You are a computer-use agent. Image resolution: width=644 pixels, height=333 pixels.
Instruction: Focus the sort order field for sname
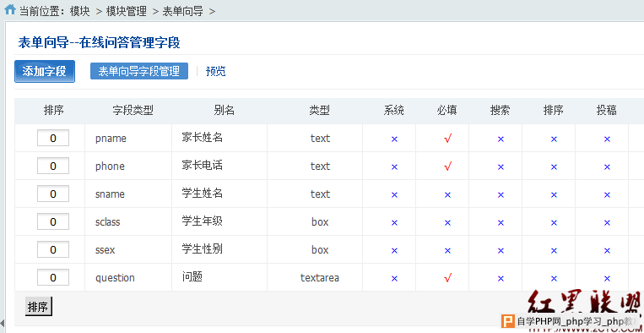click(x=53, y=194)
